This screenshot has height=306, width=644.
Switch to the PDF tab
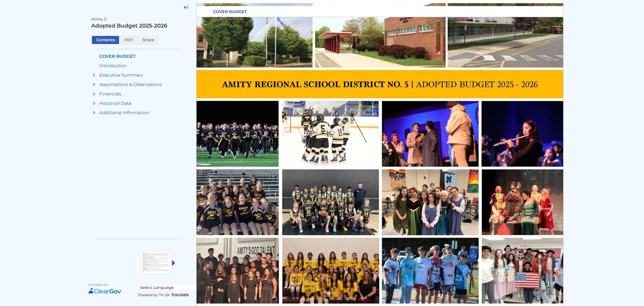click(128, 40)
